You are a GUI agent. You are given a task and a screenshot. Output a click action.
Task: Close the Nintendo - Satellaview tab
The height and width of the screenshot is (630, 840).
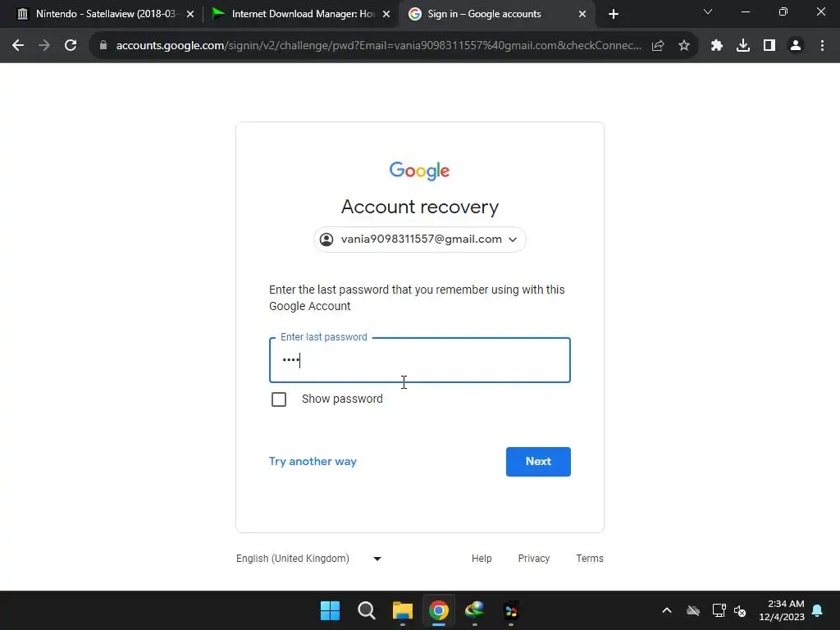coord(190,14)
